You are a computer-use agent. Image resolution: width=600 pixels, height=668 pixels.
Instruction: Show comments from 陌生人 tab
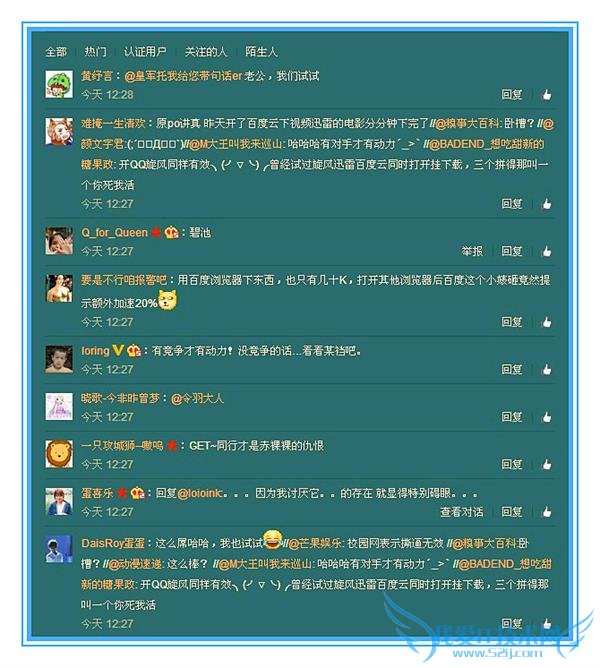[261, 52]
